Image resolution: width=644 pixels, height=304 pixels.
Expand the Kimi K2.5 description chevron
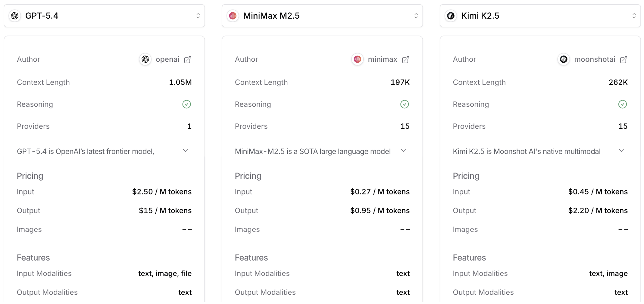[x=621, y=150]
